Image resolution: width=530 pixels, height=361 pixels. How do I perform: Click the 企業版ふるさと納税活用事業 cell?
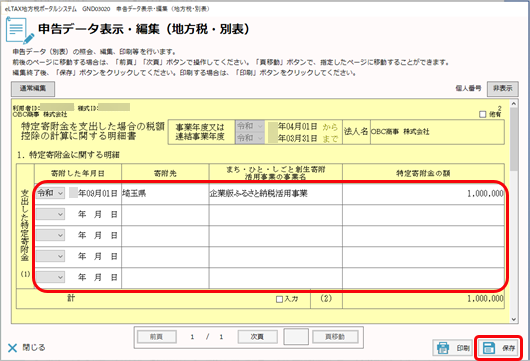pyautogui.click(x=275, y=194)
